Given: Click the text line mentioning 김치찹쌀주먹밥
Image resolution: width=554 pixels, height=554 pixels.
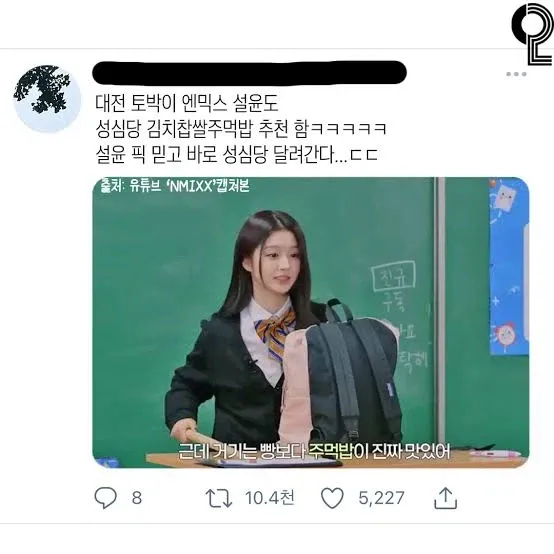Looking at the screenshot, I should coord(241,129).
